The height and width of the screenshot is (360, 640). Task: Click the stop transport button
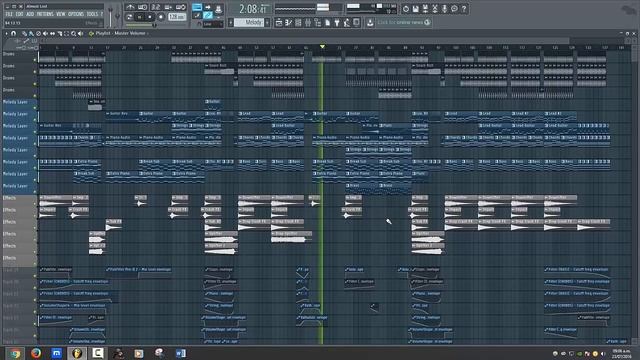pyautogui.click(x=150, y=17)
